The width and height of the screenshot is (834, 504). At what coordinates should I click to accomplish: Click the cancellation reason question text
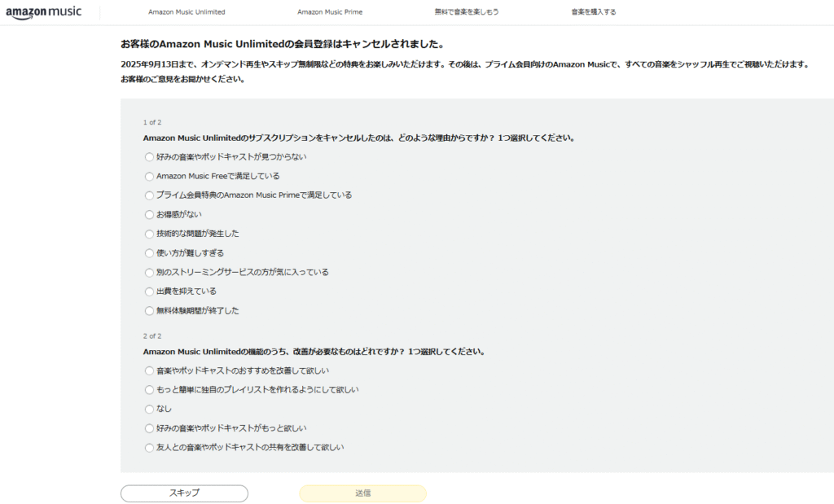click(359, 138)
